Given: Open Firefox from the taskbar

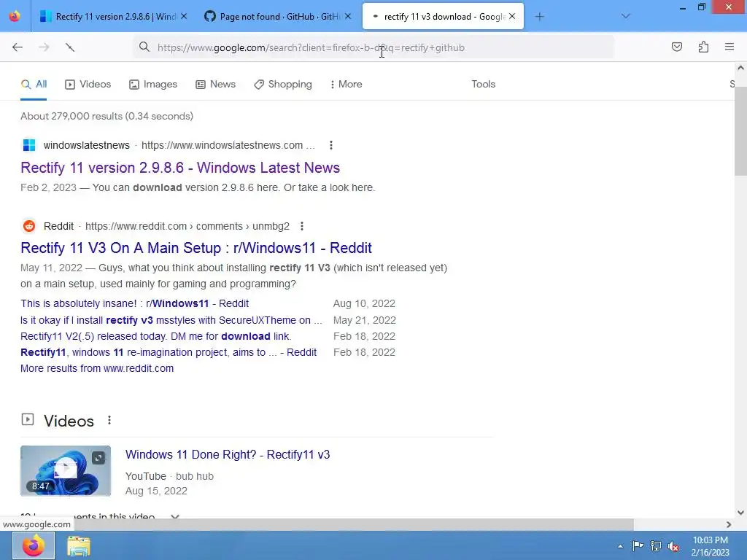Looking at the screenshot, I should click(34, 545).
